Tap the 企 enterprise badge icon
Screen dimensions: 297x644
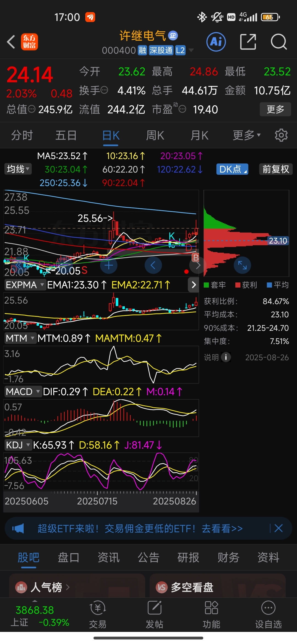pos(173,36)
